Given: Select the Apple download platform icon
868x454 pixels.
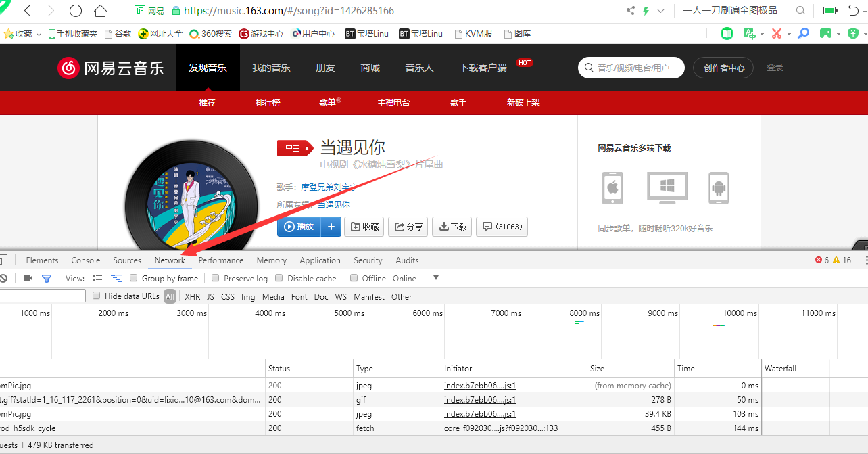Looking at the screenshot, I should pos(612,188).
